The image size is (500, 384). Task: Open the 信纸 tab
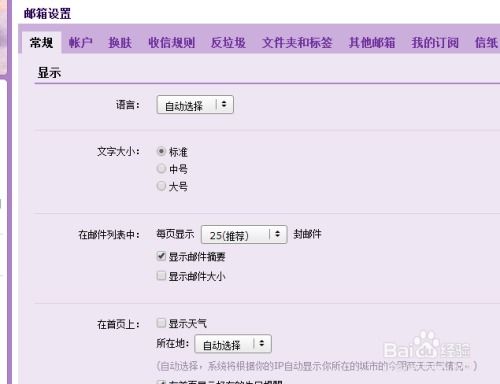pos(487,43)
